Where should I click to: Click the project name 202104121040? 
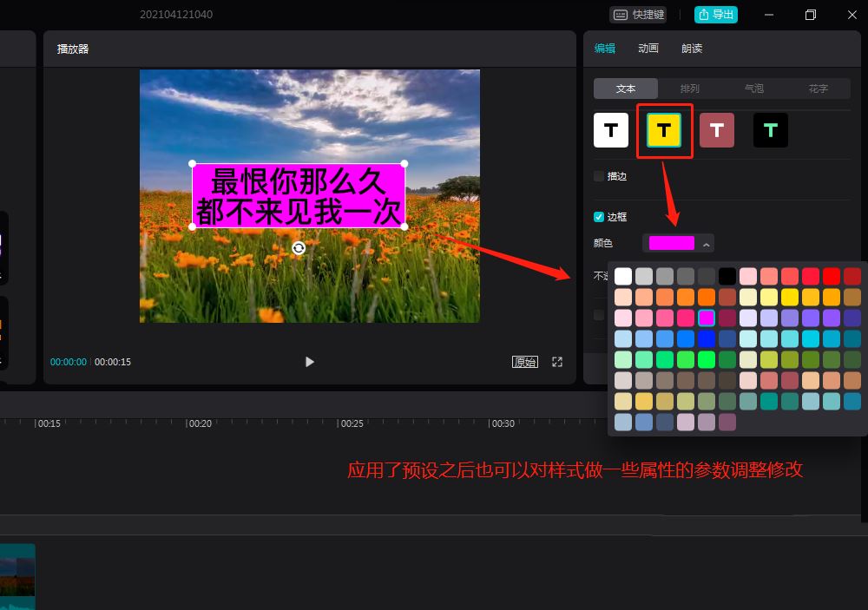(176, 15)
